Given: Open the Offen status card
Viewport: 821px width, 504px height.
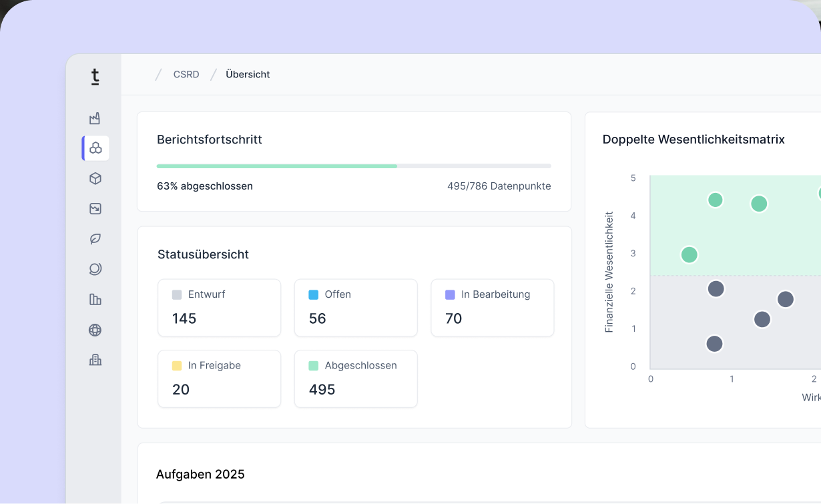Looking at the screenshot, I should pyautogui.click(x=356, y=308).
